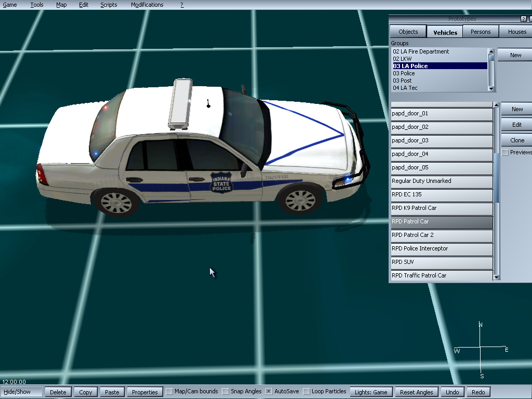Click prototype list scroll down arrow
Screen dimensions: 532x399
(x=496, y=277)
